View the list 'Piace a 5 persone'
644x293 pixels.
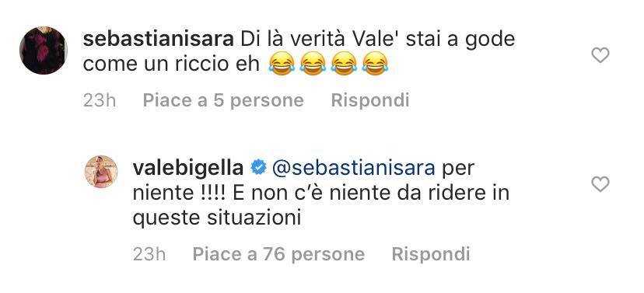point(223,100)
